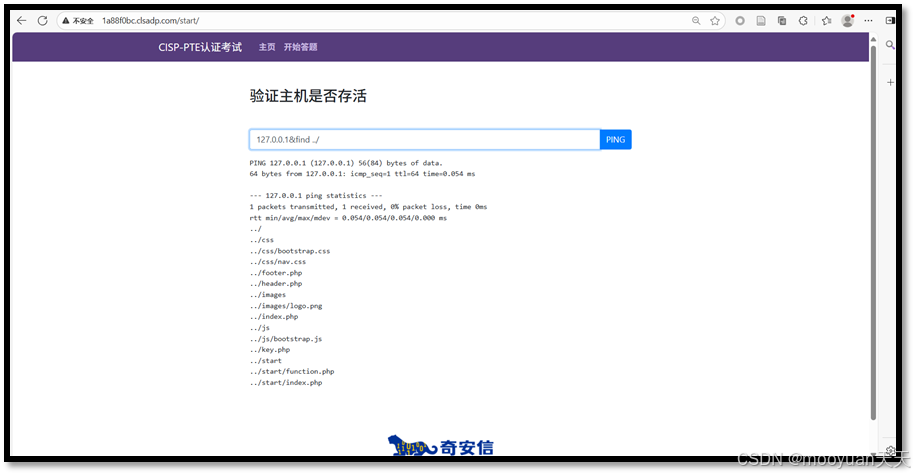Click the output line ../index.php
The image size is (915, 475).
click(x=274, y=316)
